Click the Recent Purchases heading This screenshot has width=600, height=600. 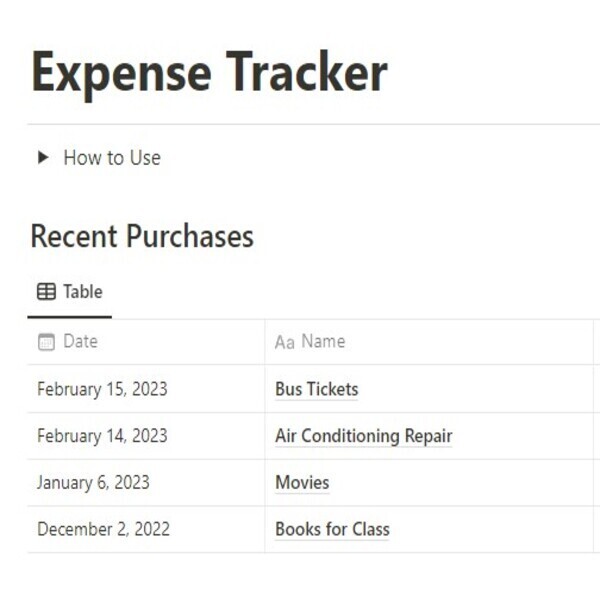[142, 236]
